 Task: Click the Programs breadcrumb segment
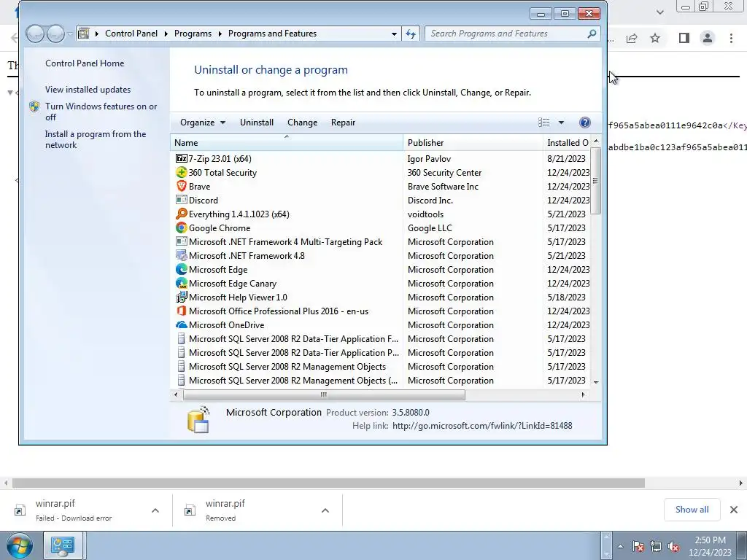coord(193,34)
